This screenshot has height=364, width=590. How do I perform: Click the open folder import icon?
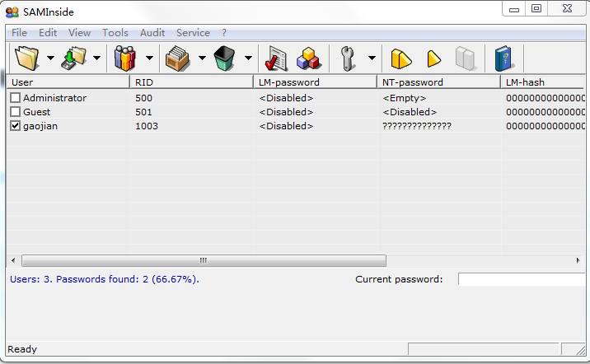(x=26, y=58)
